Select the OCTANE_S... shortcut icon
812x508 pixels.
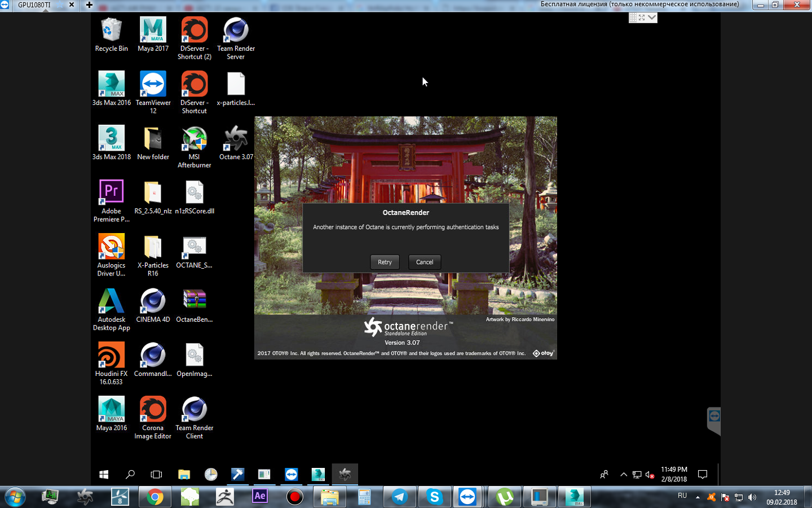coord(195,251)
